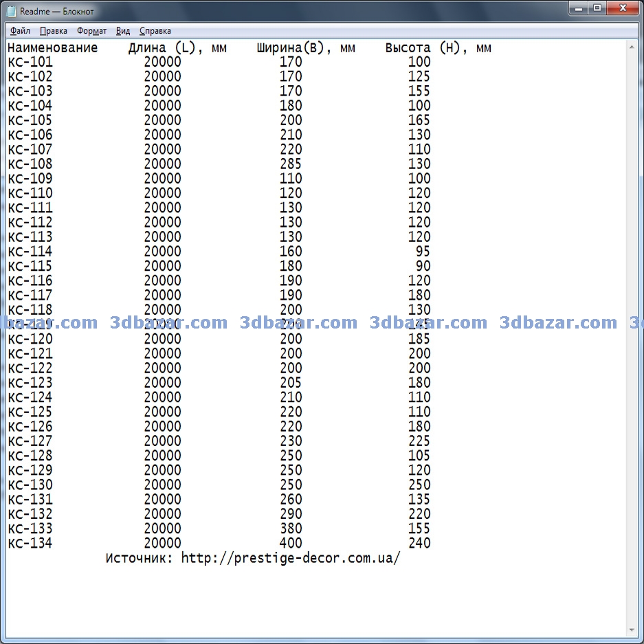This screenshot has height=644, width=644.
Task: Click the Длина (L), мм column header
Action: [177, 48]
